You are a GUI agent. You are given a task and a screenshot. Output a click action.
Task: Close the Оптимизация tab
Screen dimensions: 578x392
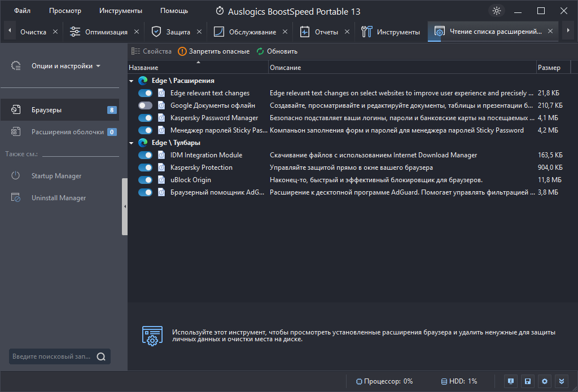(x=137, y=32)
